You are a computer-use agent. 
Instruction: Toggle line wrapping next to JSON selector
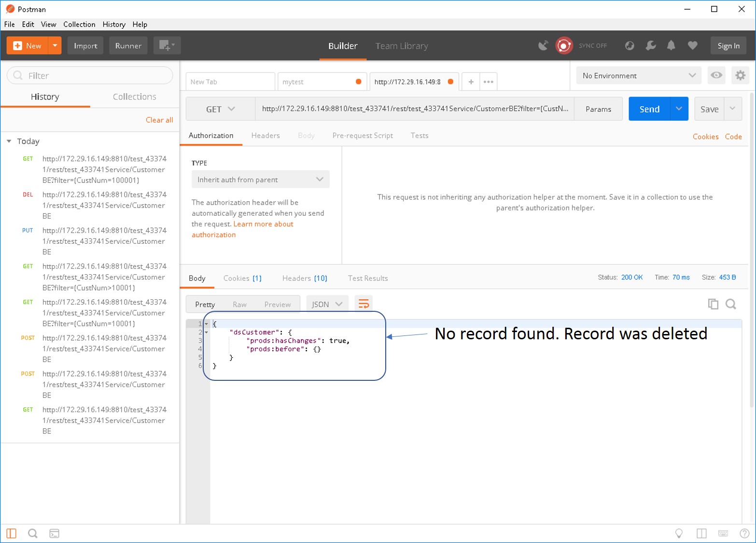pos(364,304)
